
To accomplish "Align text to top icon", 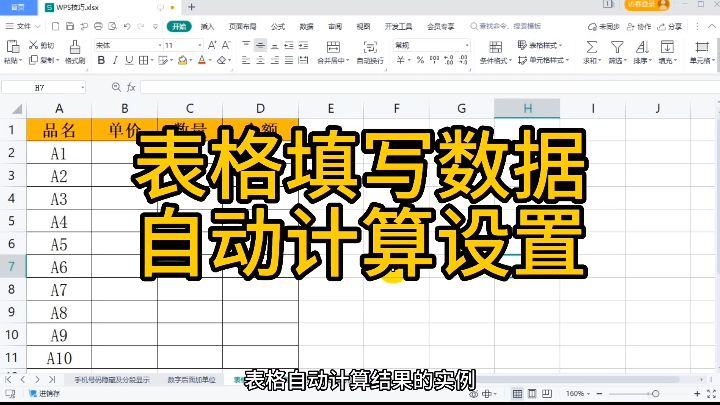I will [246, 45].
